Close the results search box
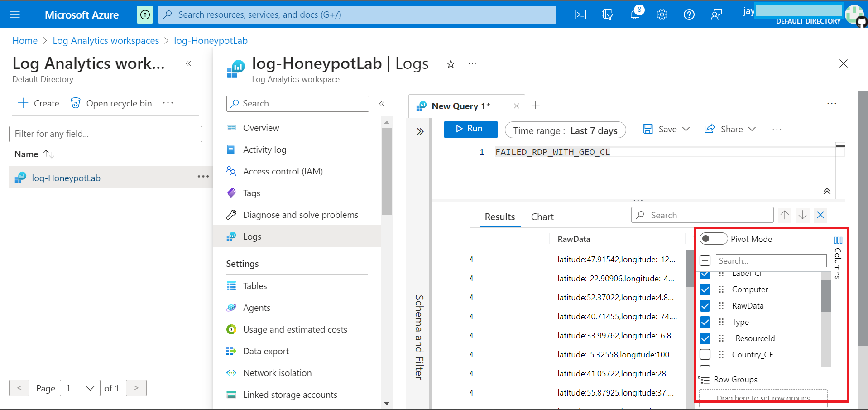Image resolution: width=868 pixels, height=410 pixels. (x=820, y=215)
